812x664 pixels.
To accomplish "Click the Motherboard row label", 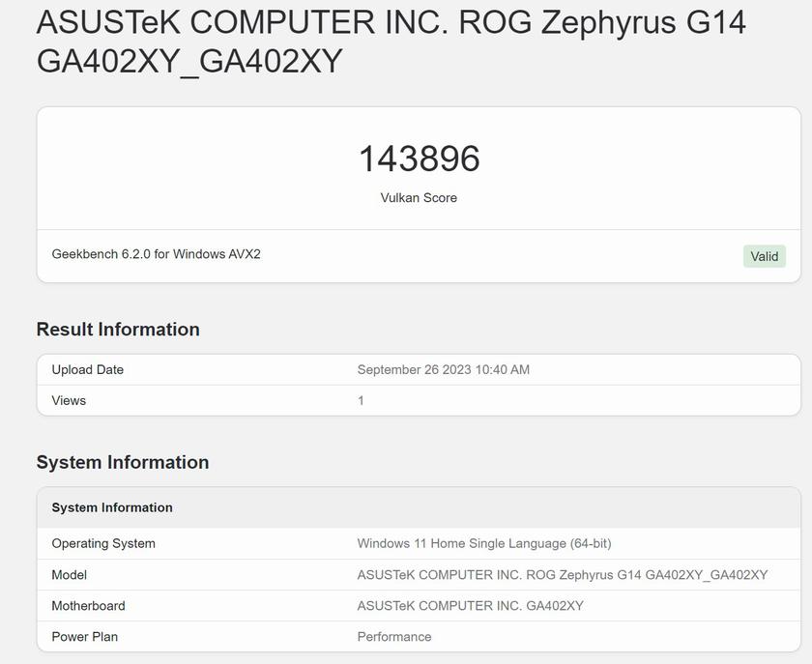I will pos(88,606).
